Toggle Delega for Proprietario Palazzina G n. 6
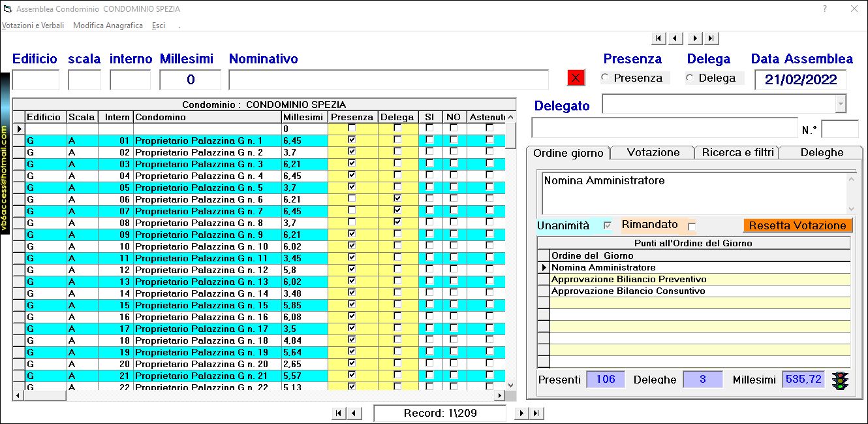The width and height of the screenshot is (868, 424). tap(398, 199)
